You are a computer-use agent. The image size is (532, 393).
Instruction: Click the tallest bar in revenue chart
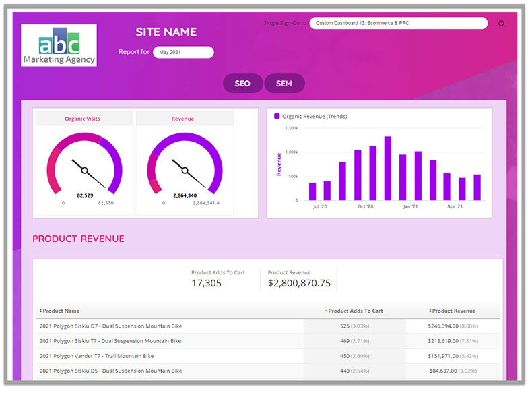point(388,168)
